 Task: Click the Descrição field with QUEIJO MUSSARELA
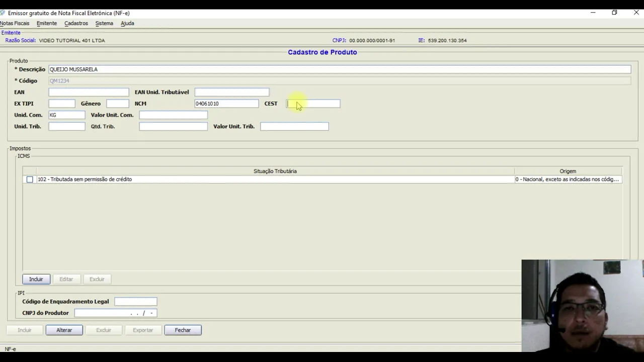click(x=340, y=69)
